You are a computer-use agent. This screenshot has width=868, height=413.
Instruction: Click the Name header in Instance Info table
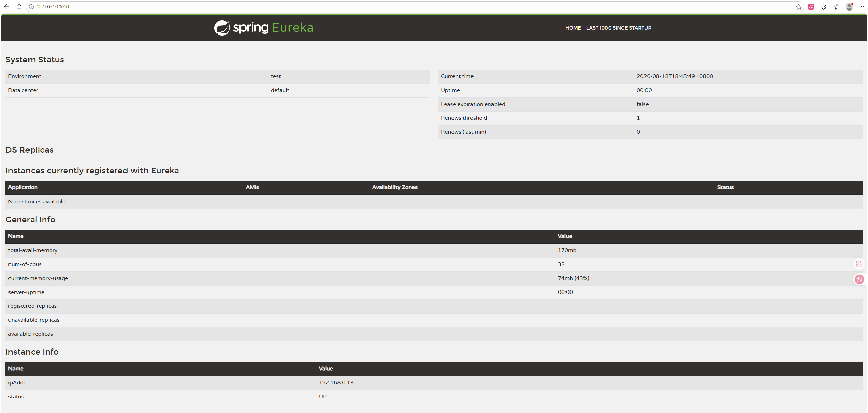click(x=16, y=369)
